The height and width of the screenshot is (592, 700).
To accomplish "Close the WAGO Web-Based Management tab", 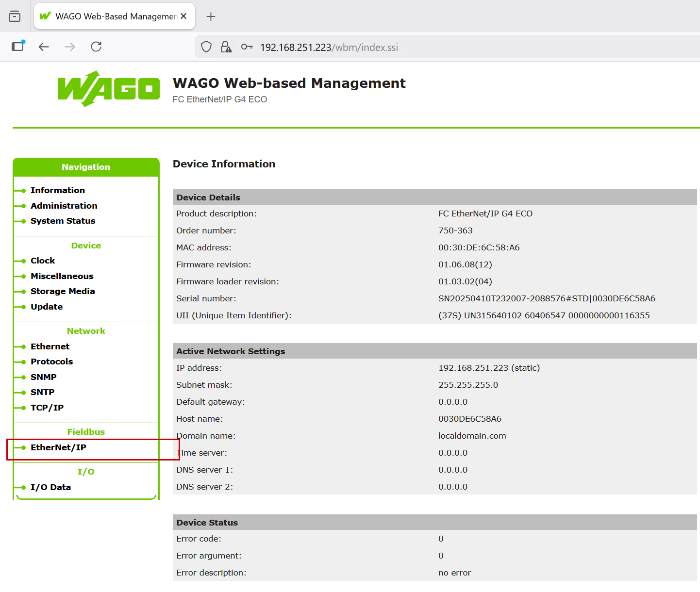I will coord(183,16).
